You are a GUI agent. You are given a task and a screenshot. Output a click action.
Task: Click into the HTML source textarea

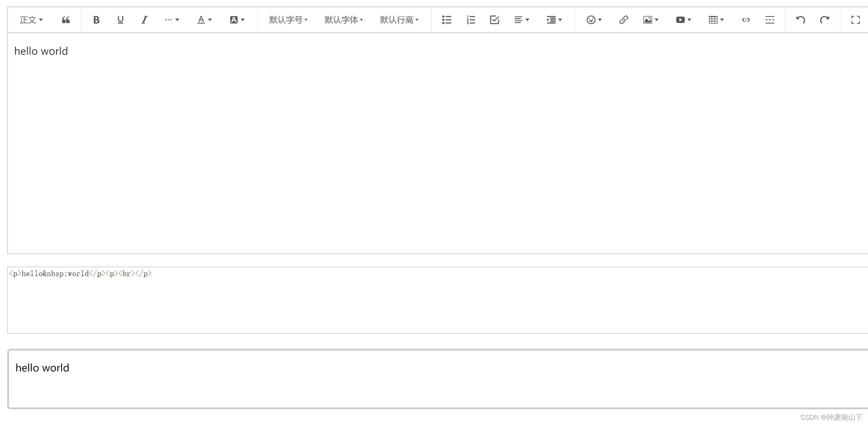pyautogui.click(x=432, y=302)
